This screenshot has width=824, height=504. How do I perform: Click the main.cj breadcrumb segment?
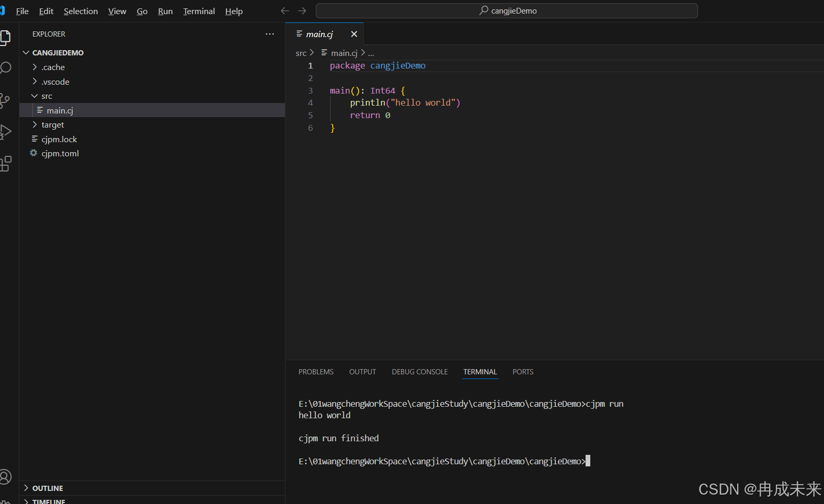(x=344, y=53)
